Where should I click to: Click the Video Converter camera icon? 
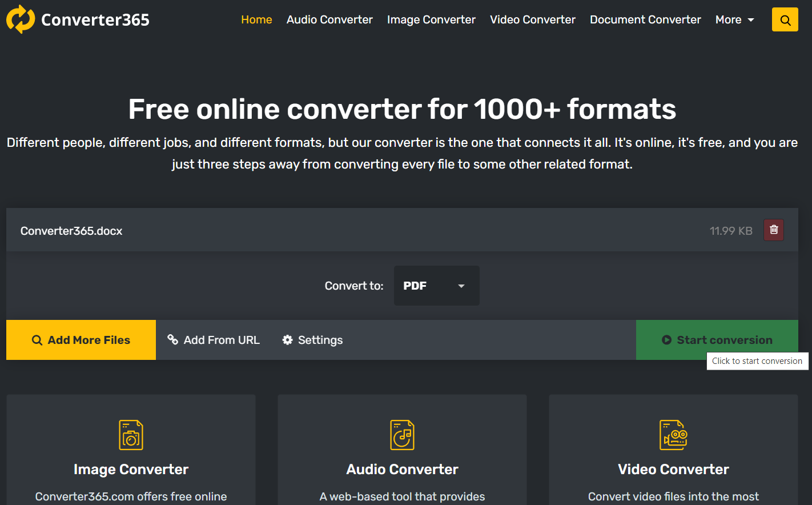(x=673, y=435)
